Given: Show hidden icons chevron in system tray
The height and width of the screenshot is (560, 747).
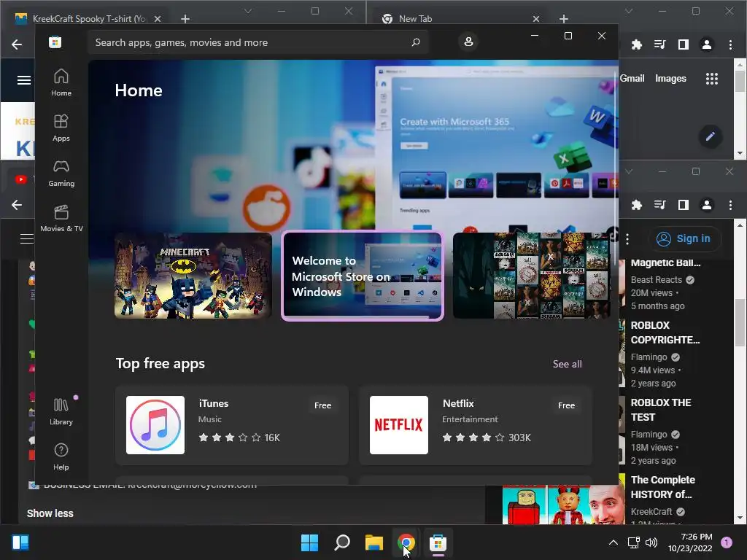Looking at the screenshot, I should pyautogui.click(x=613, y=542).
